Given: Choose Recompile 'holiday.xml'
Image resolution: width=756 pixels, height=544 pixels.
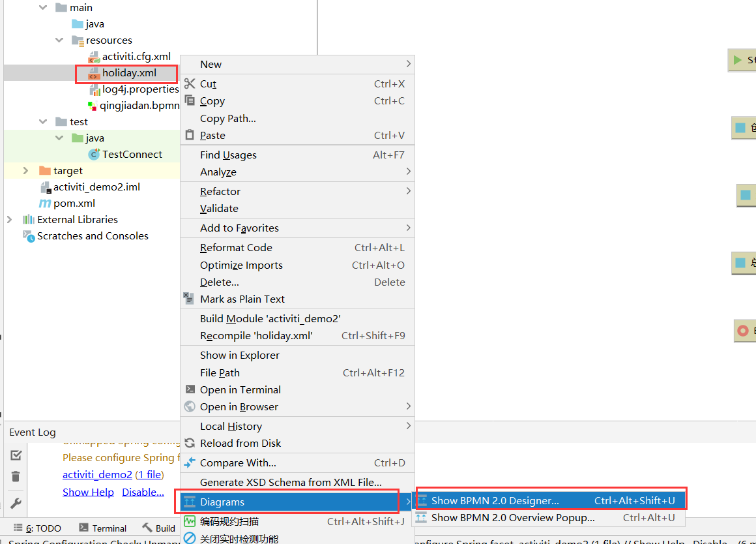Looking at the screenshot, I should click(297, 335).
